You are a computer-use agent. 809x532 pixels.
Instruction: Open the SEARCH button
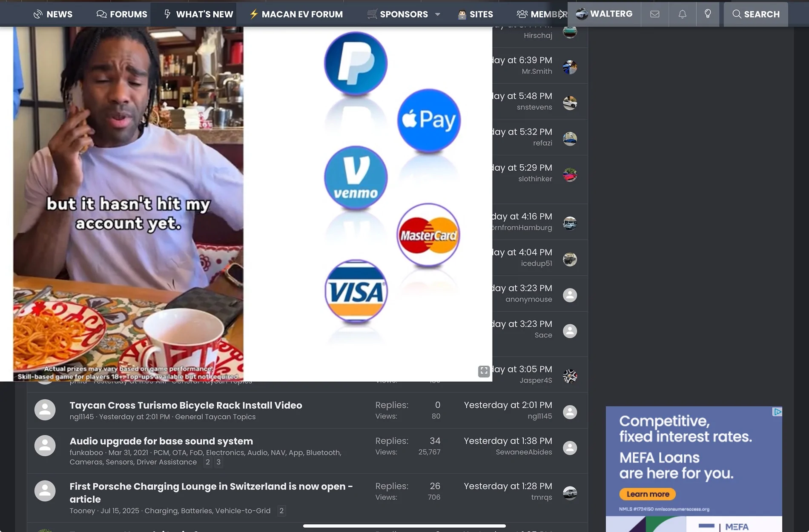coord(756,14)
